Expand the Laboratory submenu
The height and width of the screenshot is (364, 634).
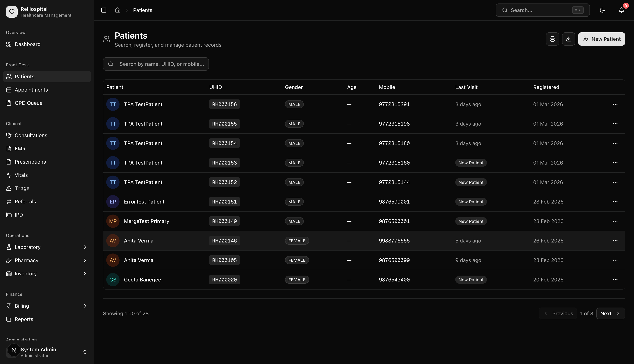click(x=85, y=247)
